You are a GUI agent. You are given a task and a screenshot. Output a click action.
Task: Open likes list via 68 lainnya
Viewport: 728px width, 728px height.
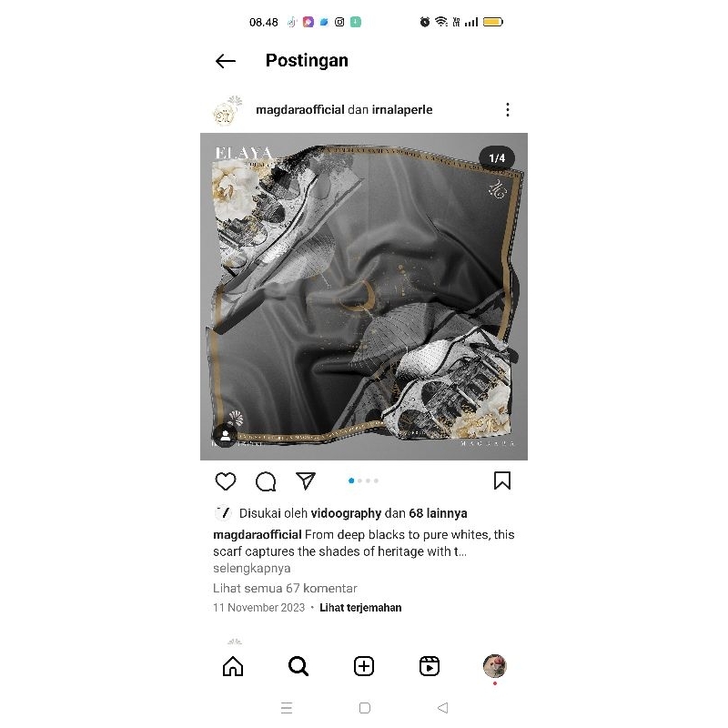[x=438, y=513]
